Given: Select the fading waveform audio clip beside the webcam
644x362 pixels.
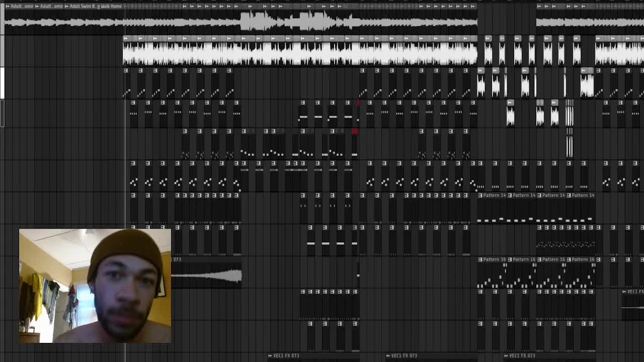Looking at the screenshot, I should coord(207,271).
